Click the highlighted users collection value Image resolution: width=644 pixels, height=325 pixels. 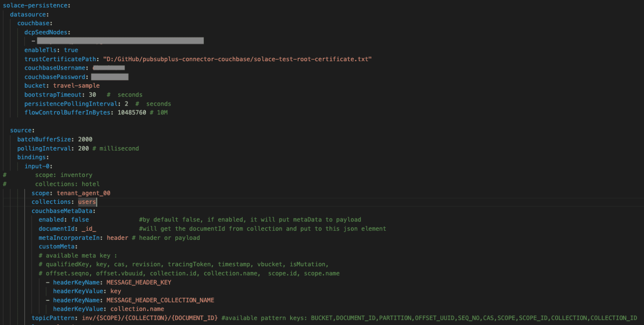[86, 201]
